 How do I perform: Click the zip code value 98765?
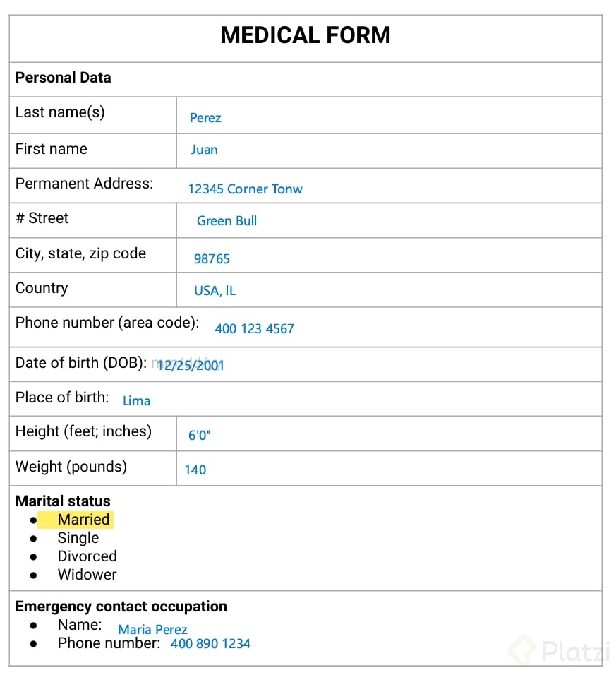point(212,259)
